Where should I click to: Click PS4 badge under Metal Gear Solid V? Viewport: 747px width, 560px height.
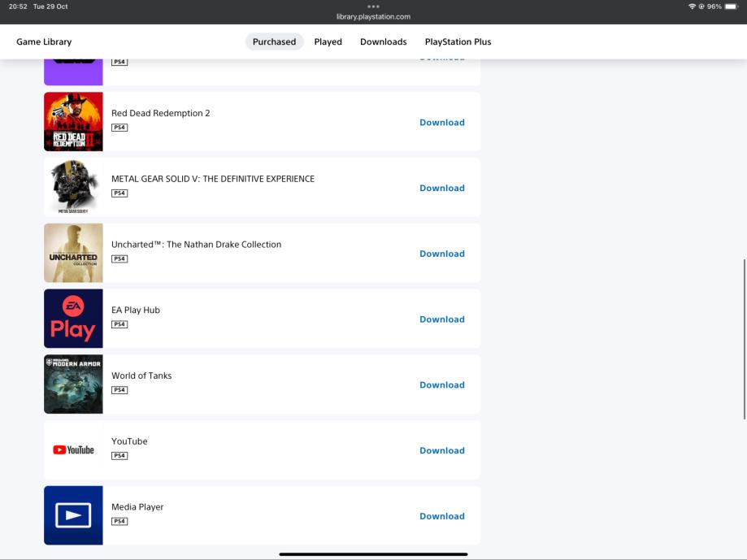tap(119, 193)
